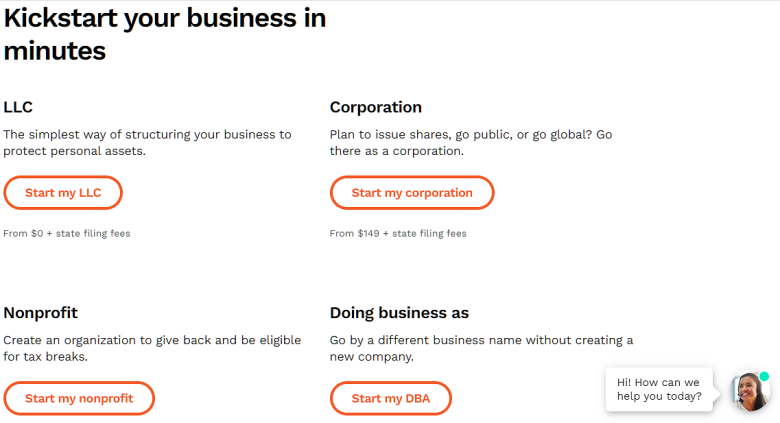
Task: Click the Start my LLC button
Action: (x=63, y=193)
